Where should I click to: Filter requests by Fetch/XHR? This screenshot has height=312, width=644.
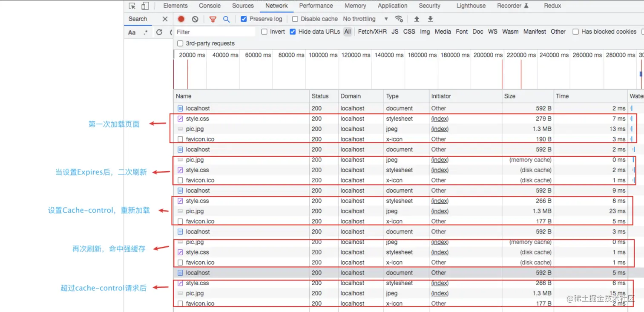pyautogui.click(x=372, y=32)
